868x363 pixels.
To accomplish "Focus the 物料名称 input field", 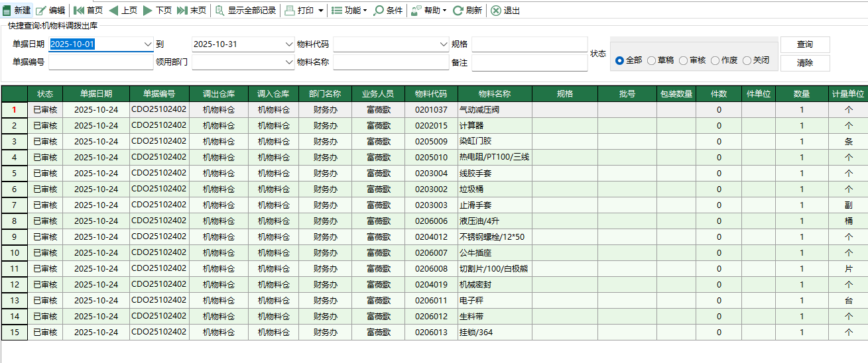I will pos(391,62).
